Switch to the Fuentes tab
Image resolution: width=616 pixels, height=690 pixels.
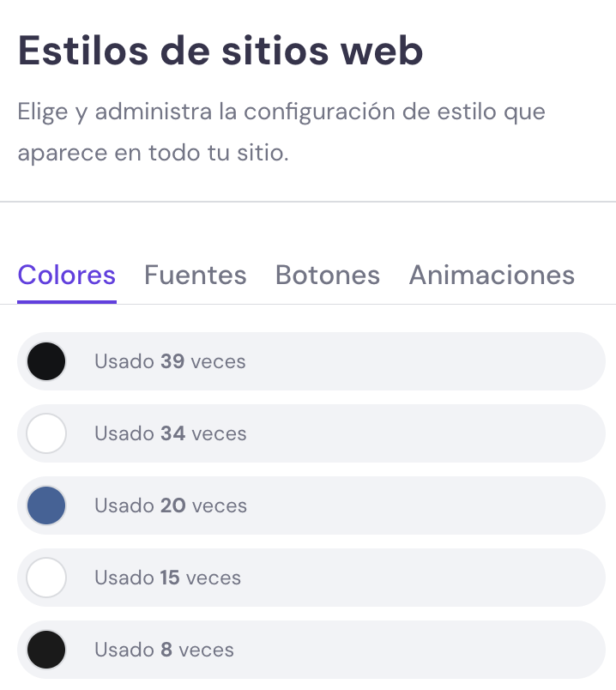195,275
